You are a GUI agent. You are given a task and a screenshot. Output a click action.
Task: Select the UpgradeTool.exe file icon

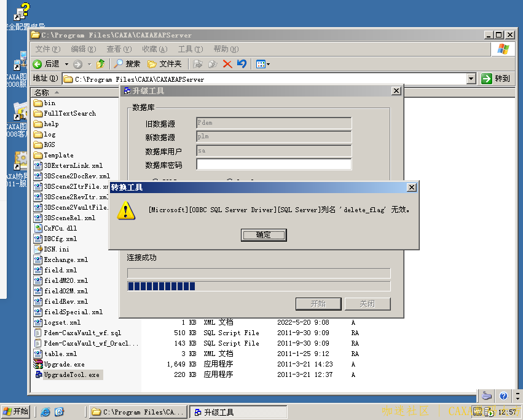(x=38, y=374)
